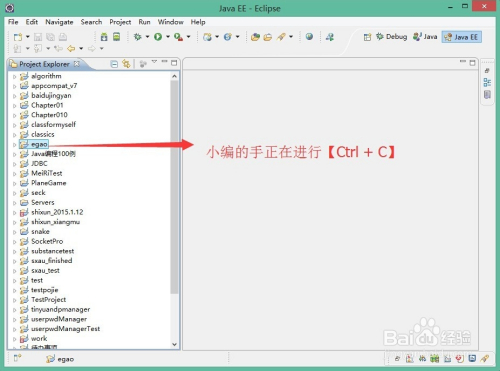Open Back history dropdown arrow
500x371 pixels.
[x=81, y=49]
